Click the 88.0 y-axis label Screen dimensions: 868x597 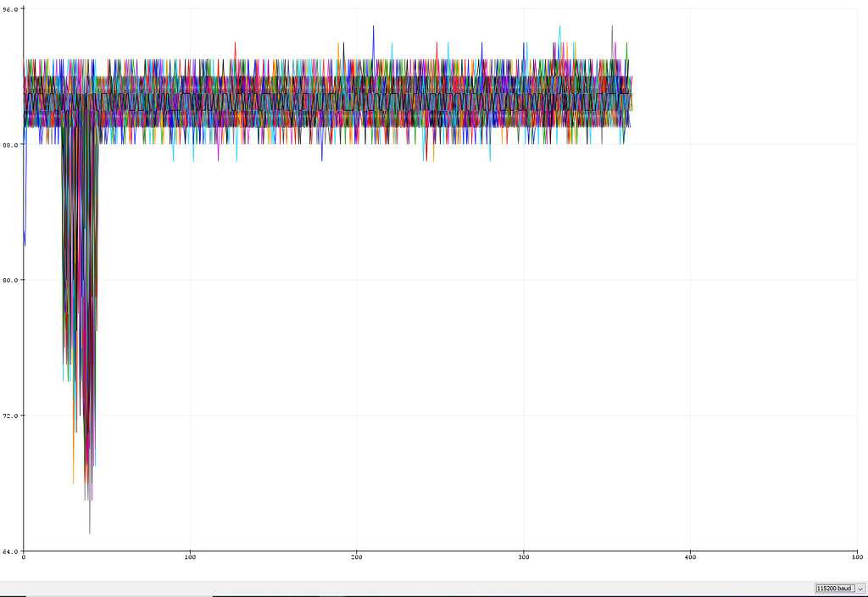point(12,144)
